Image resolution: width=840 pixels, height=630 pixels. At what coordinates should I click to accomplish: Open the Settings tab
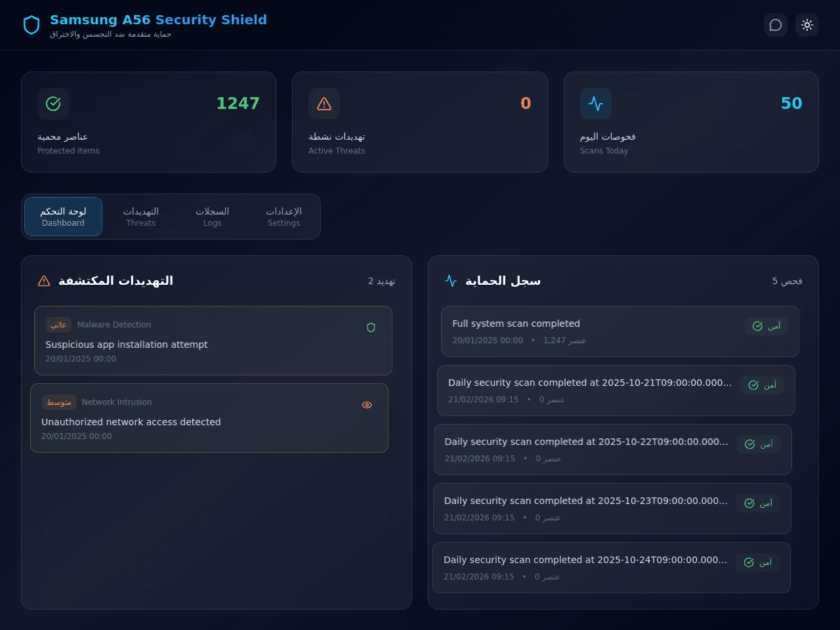click(x=283, y=217)
